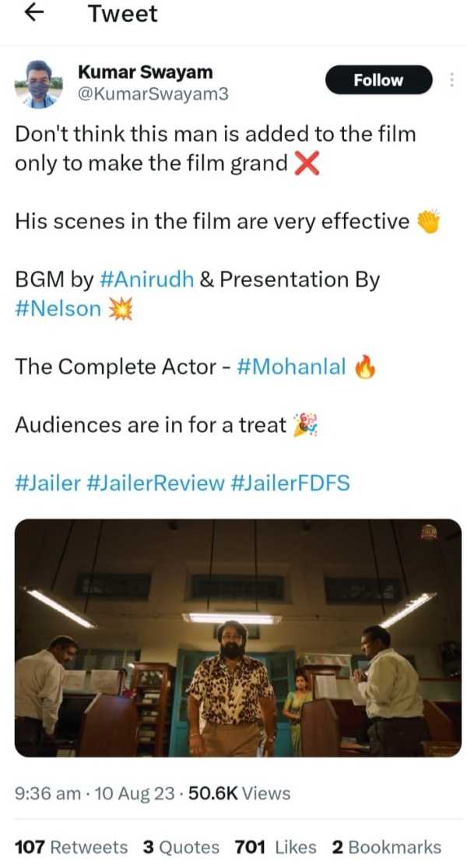Open the #Mohanlal hashtag
This screenshot has height=868, width=467.
(x=291, y=367)
